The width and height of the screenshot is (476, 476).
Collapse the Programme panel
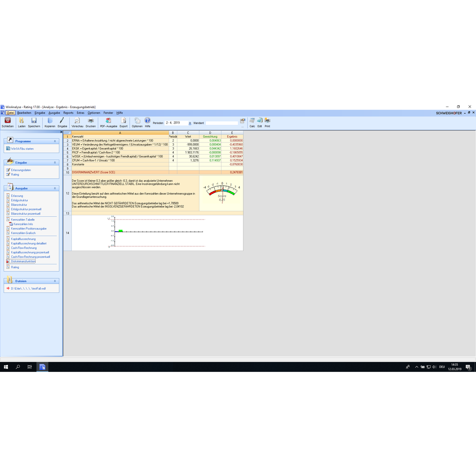[x=55, y=141]
